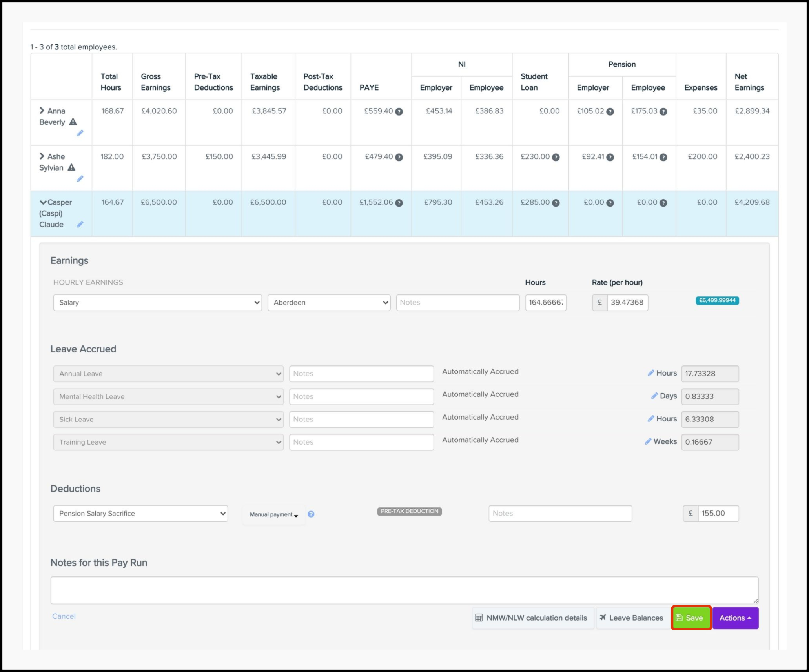The image size is (809, 672).
Task: Click pencil icon beside Training Leave Weeks
Action: 648,441
